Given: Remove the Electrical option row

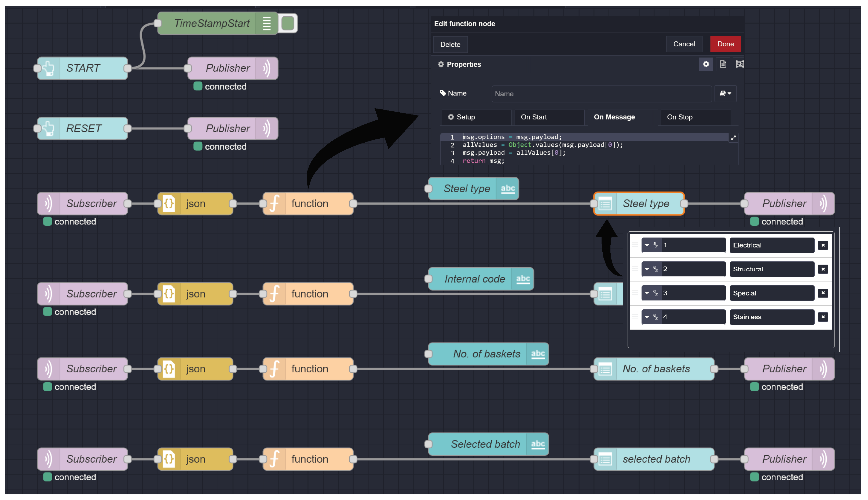Looking at the screenshot, I should (x=823, y=245).
